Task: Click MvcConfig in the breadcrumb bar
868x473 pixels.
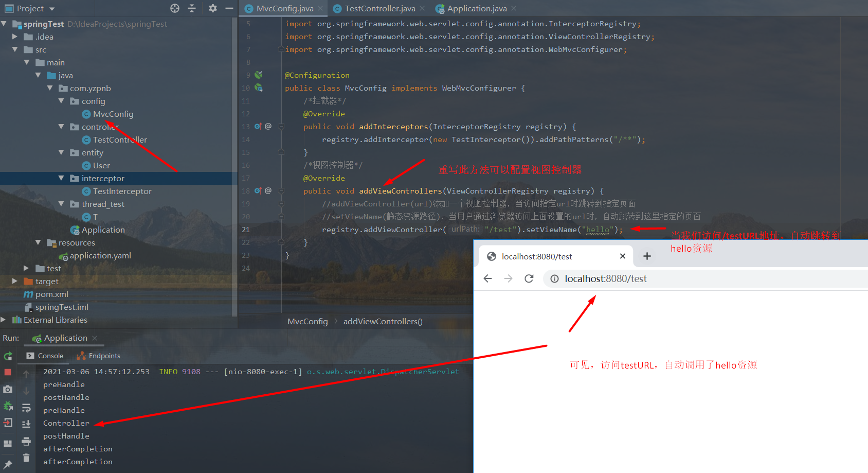Action: (308, 322)
